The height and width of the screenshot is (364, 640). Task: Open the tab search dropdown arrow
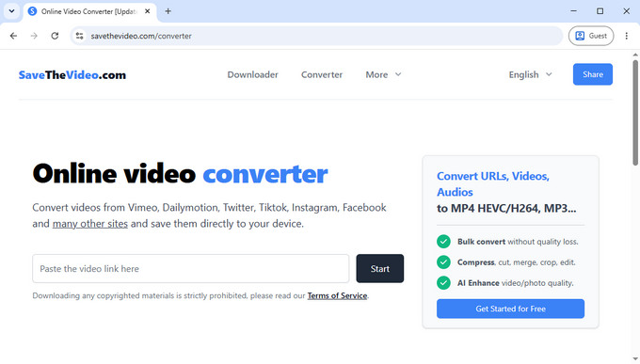(x=11, y=11)
